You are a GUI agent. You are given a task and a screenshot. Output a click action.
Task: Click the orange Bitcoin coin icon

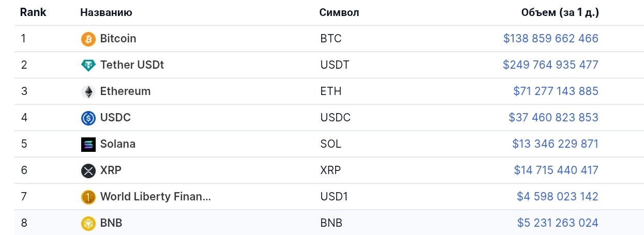point(88,39)
